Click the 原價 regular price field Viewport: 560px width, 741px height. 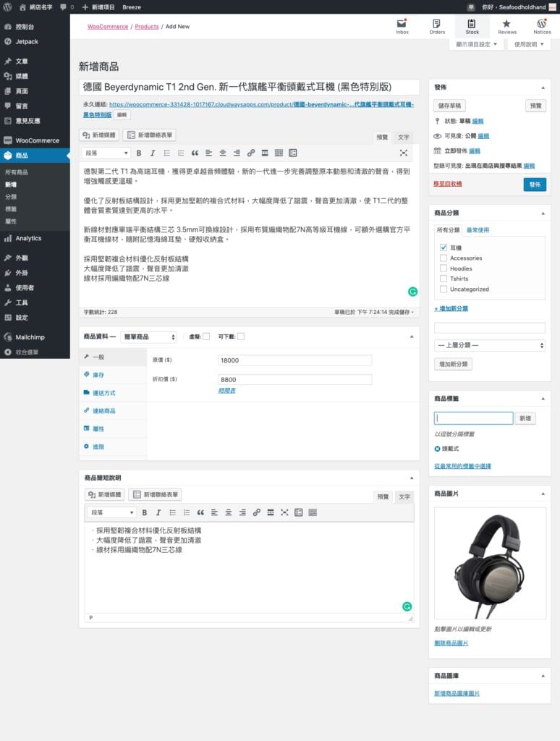pyautogui.click(x=295, y=360)
